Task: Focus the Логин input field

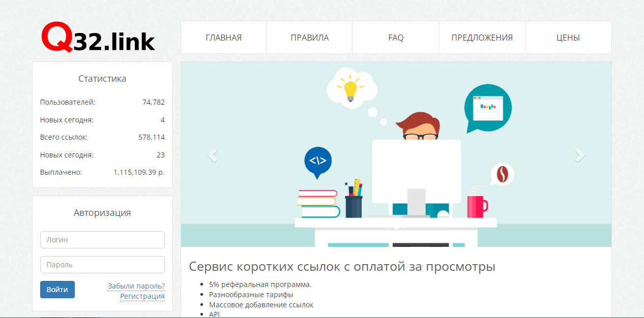Action: coord(102,240)
